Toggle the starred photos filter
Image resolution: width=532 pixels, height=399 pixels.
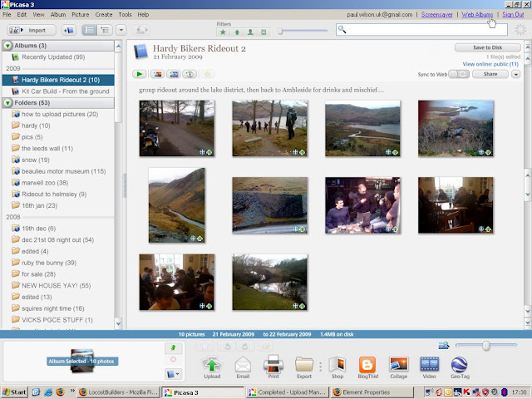pos(222,32)
